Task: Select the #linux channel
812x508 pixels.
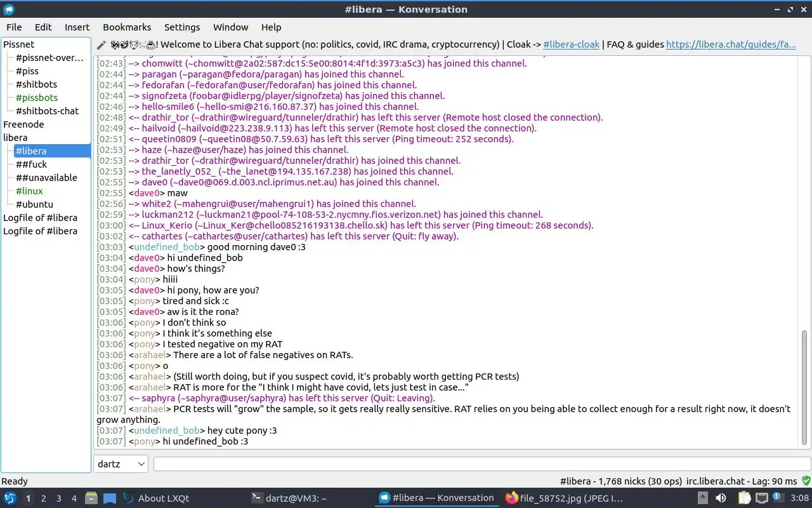Action: pos(29,191)
